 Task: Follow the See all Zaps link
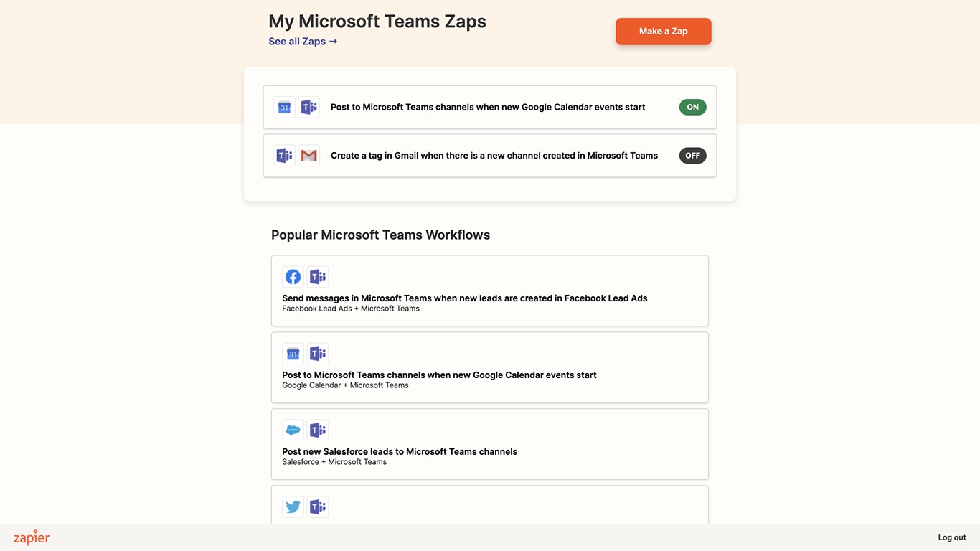303,42
